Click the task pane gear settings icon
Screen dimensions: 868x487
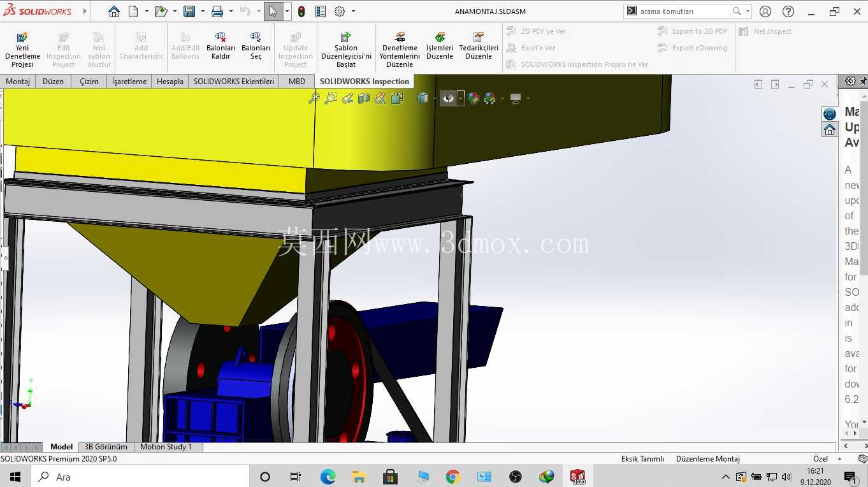(x=850, y=81)
